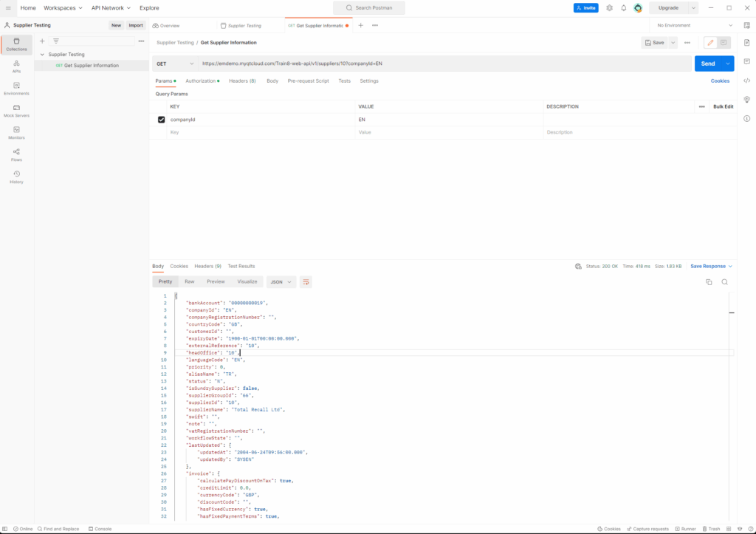Viewport: 756px width, 534px height.
Task: Open the Mock Servers sidebar panel
Action: (x=16, y=111)
